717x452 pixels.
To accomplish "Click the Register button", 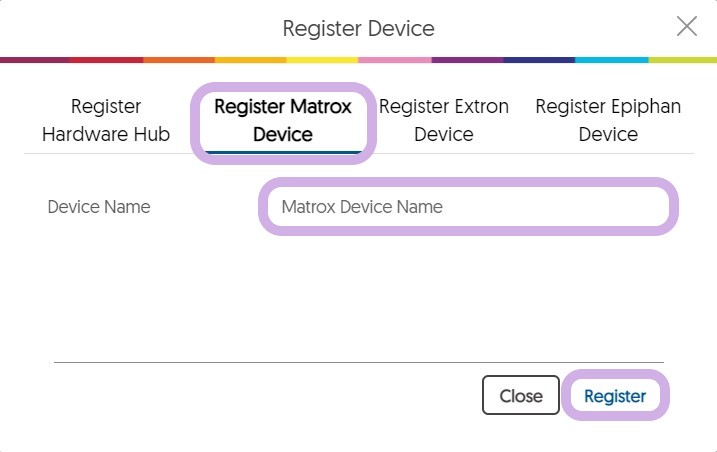I will pyautogui.click(x=615, y=396).
